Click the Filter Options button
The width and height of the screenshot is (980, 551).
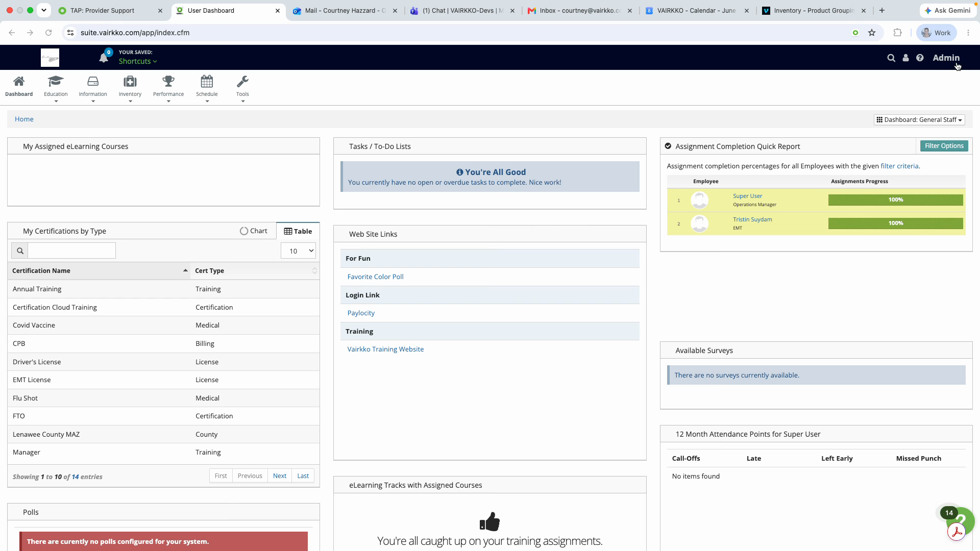944,146
